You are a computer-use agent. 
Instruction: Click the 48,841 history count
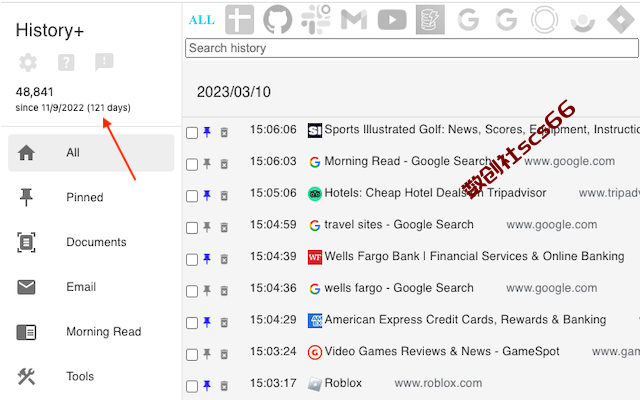34,92
